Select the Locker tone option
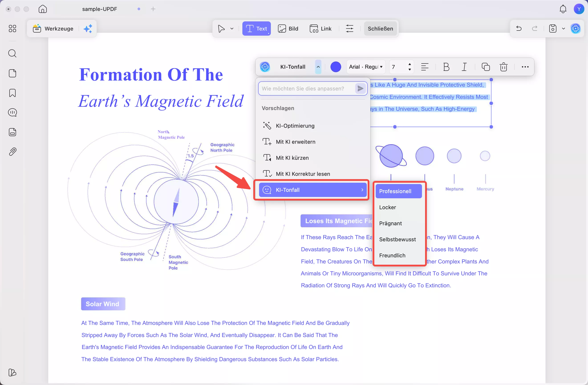The height and width of the screenshot is (385, 588). [x=387, y=207]
